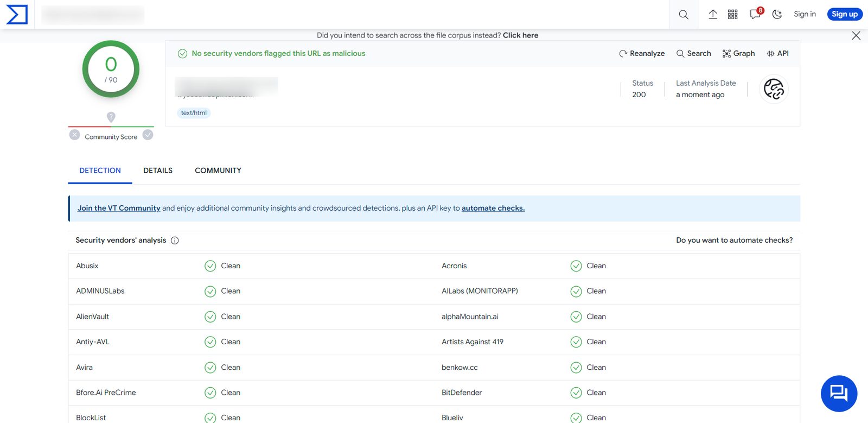
Task: Click the Sign in link
Action: coord(805,14)
